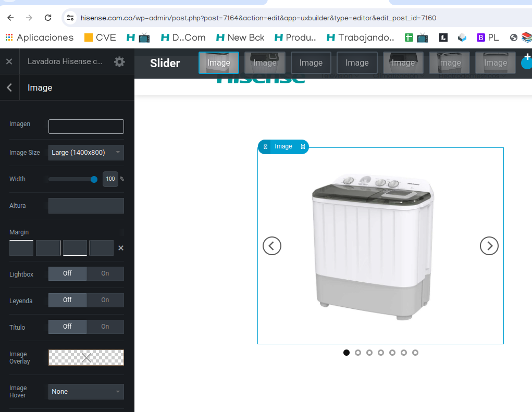
Task: Select the last Image tab in Slider bar
Action: click(495, 63)
